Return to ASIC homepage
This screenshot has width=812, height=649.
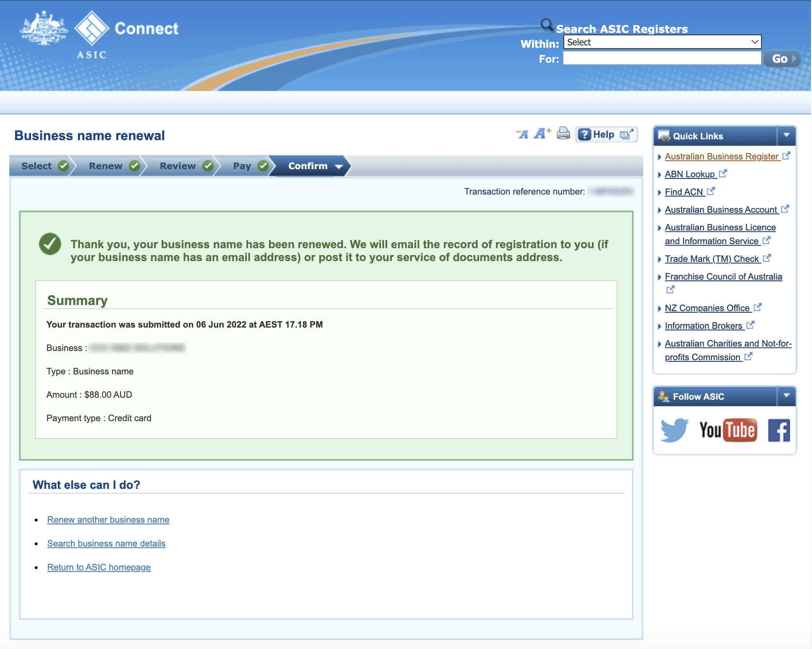coord(99,567)
